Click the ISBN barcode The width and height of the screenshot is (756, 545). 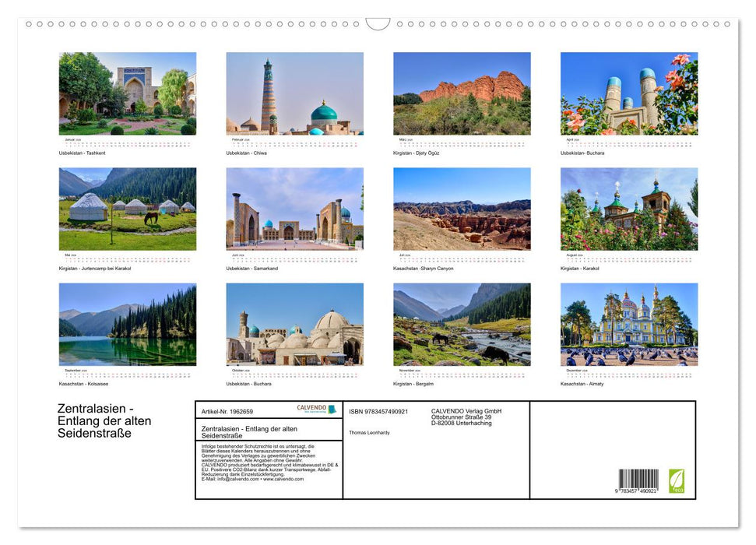(638, 480)
